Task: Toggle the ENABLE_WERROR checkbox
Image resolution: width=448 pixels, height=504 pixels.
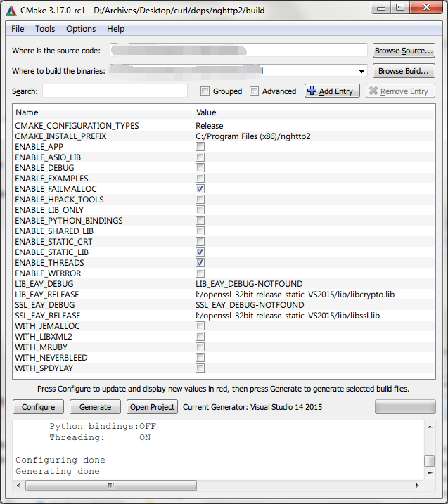Action: tap(200, 273)
